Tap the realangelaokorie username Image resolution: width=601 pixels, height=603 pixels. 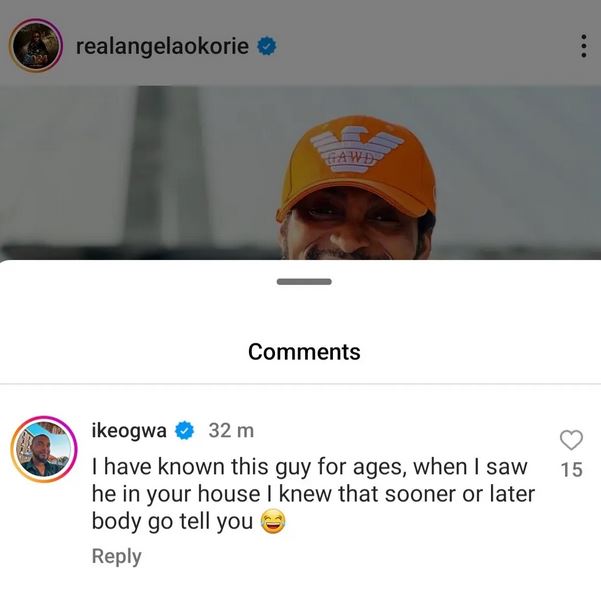tap(162, 46)
